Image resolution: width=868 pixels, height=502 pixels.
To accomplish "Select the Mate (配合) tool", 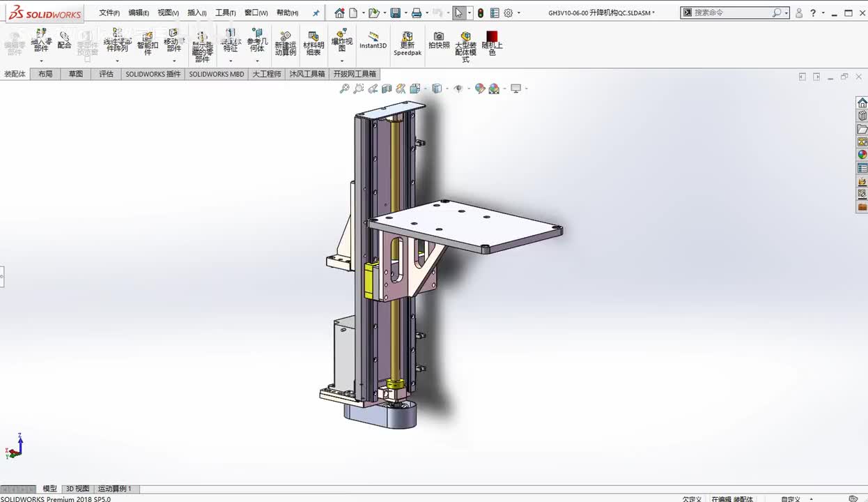I will point(64,40).
